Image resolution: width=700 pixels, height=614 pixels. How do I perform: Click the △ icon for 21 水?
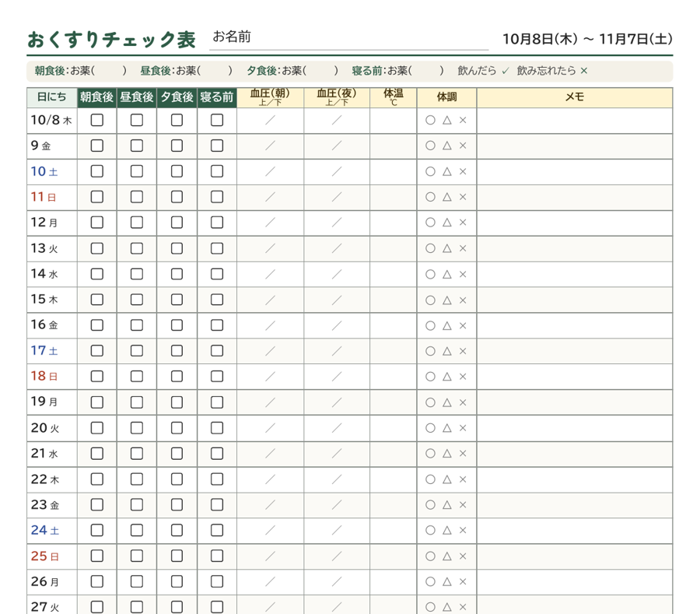tap(447, 453)
